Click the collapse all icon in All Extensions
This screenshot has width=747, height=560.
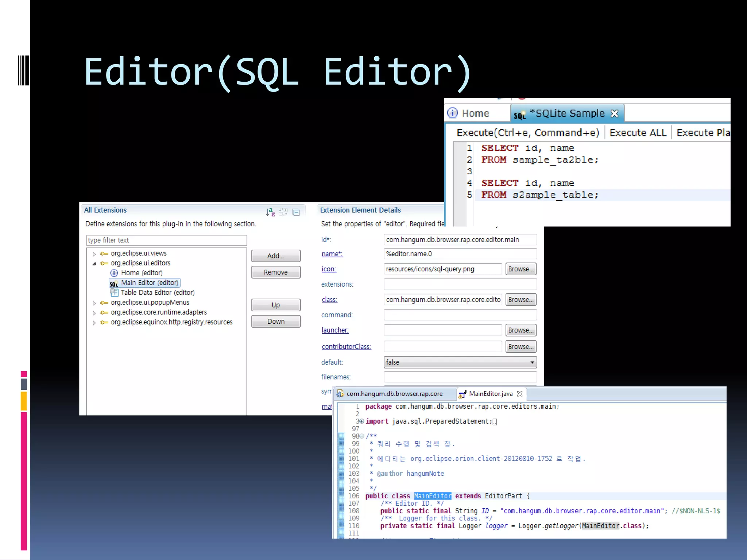(x=296, y=212)
